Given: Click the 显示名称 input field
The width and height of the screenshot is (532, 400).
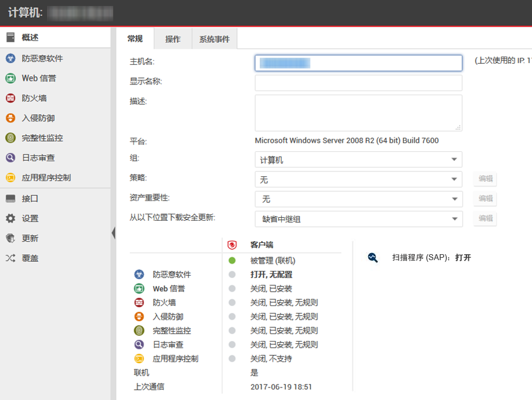Looking at the screenshot, I should pyautogui.click(x=358, y=83).
